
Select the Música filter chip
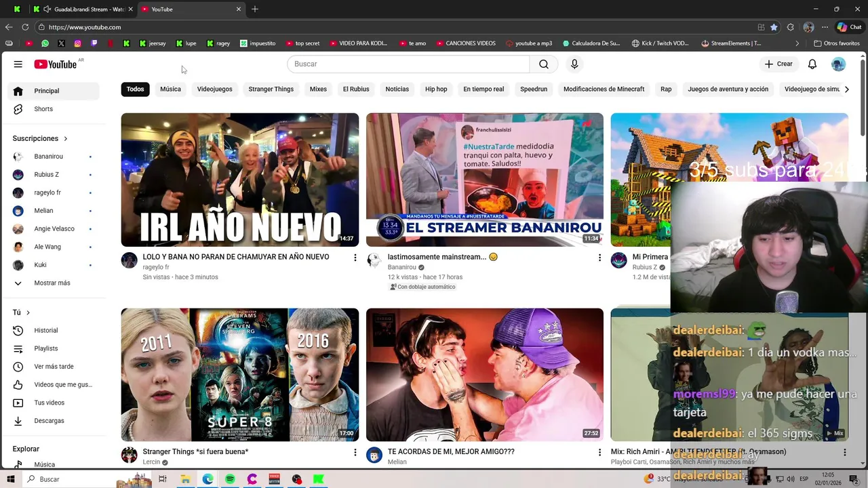(x=170, y=89)
